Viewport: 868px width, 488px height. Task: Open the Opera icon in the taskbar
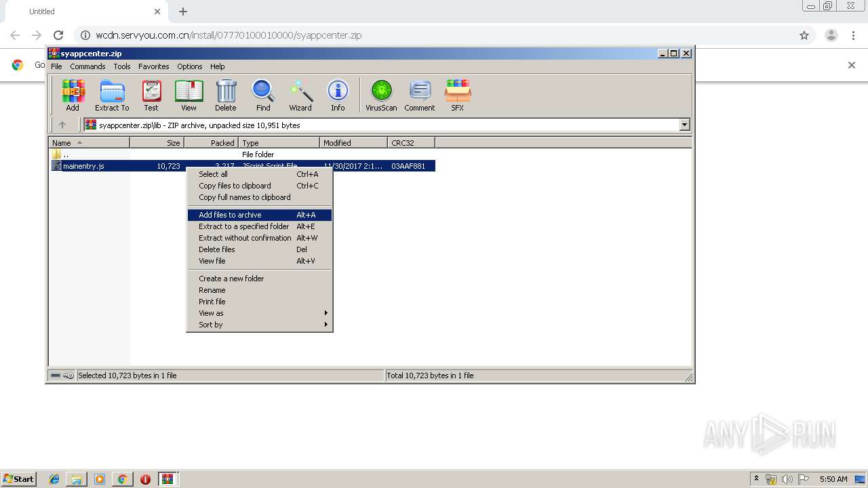145,479
